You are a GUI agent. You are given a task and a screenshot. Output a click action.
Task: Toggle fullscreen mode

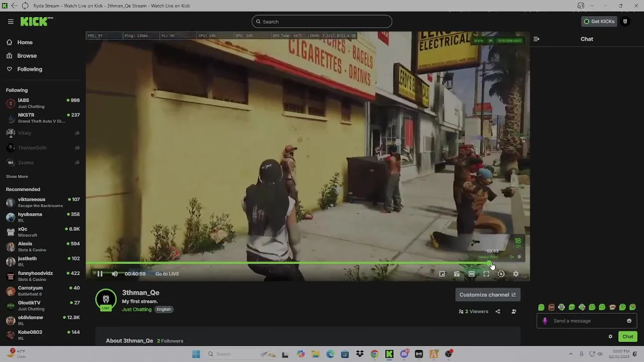click(x=486, y=274)
